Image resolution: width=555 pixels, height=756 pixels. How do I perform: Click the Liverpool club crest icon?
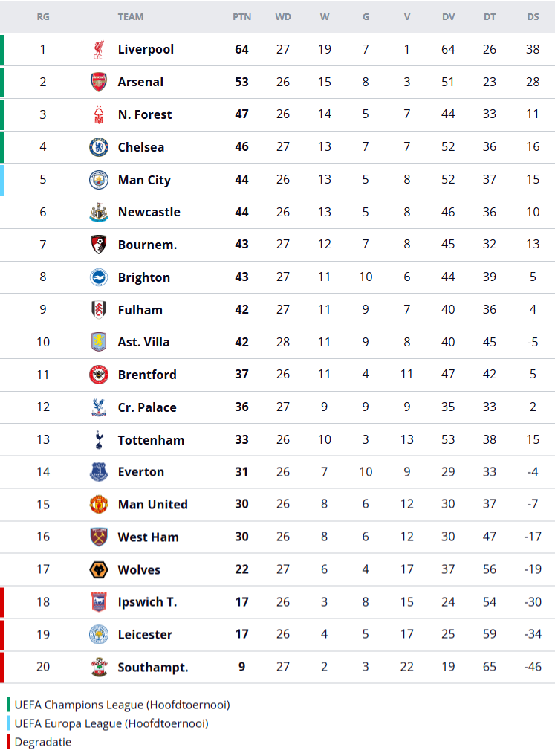tap(98, 50)
